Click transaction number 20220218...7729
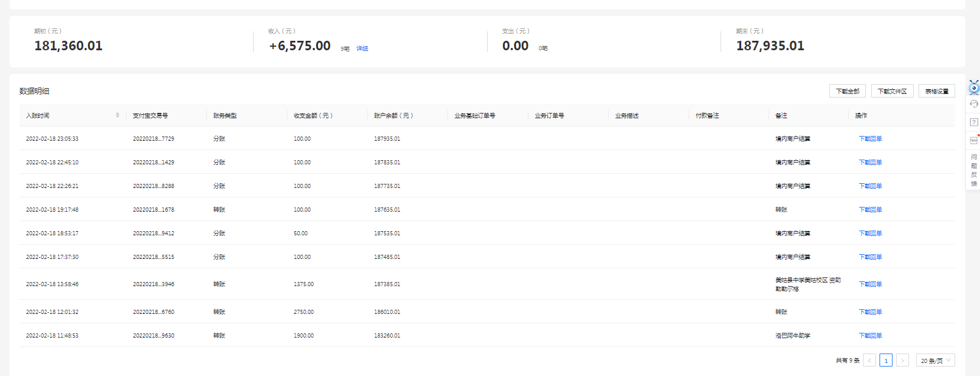 pos(154,139)
